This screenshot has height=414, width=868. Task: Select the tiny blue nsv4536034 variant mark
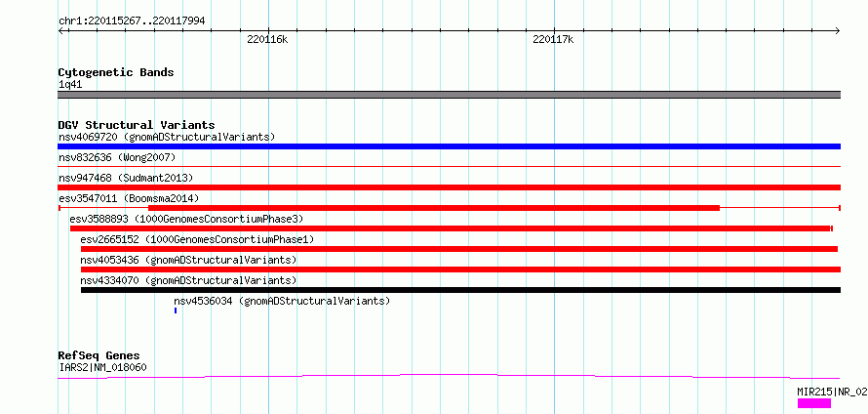coord(176,310)
